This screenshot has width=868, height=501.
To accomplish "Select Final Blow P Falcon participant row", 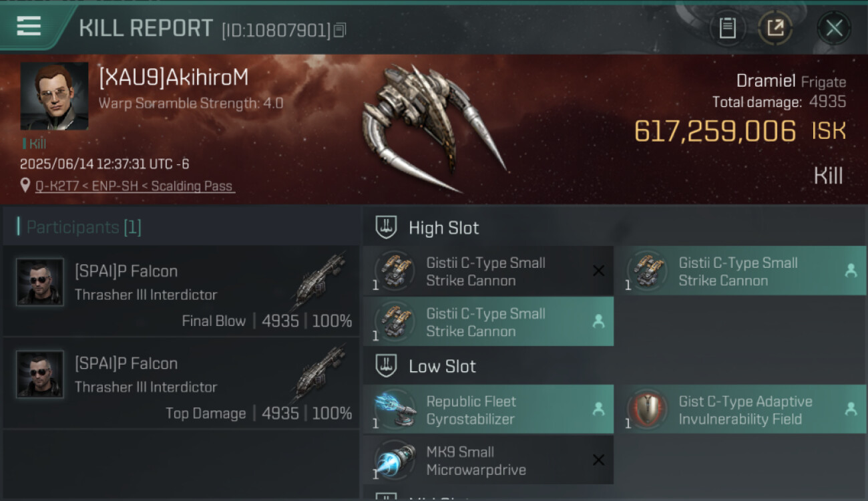I will [x=181, y=291].
